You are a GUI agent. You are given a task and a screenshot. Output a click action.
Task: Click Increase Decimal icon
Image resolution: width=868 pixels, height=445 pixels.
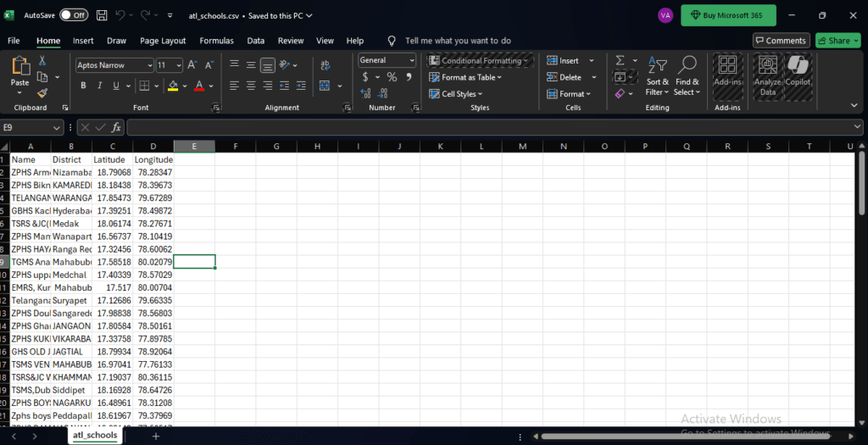pos(366,93)
